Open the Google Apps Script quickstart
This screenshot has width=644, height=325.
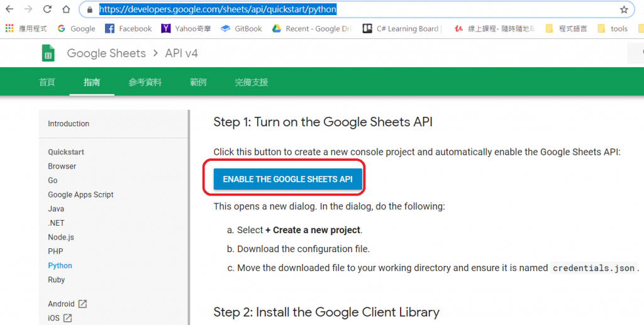pyautogui.click(x=80, y=194)
